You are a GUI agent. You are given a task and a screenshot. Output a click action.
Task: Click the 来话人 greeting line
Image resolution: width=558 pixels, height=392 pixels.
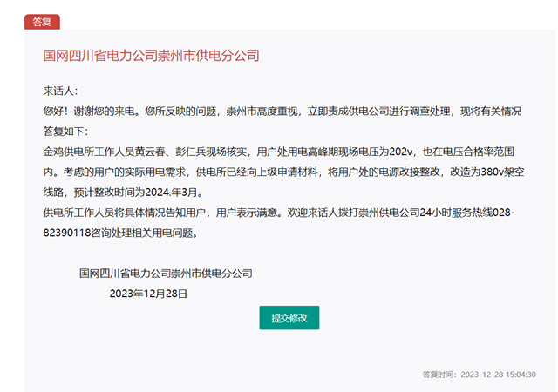61,91
